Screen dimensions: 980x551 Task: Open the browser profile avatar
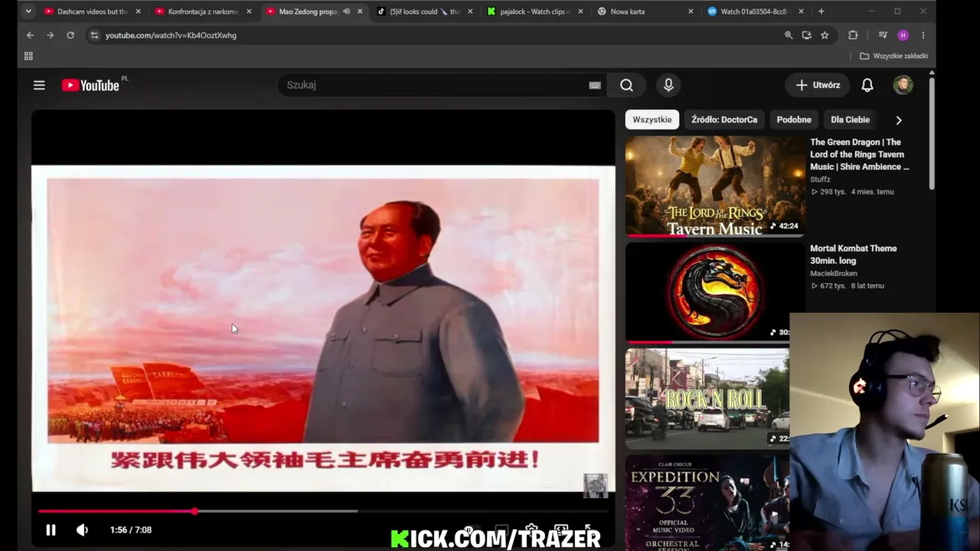tap(903, 35)
